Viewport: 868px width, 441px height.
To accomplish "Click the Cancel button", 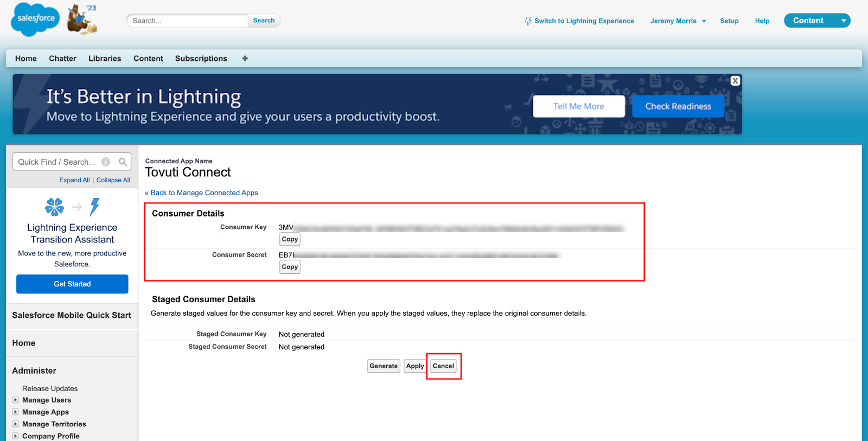I will pos(443,366).
